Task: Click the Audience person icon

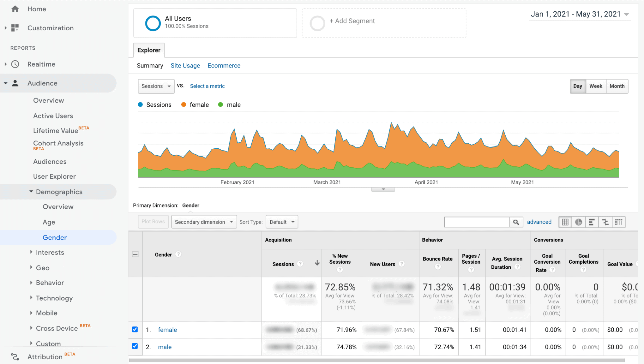Action: coord(15,83)
